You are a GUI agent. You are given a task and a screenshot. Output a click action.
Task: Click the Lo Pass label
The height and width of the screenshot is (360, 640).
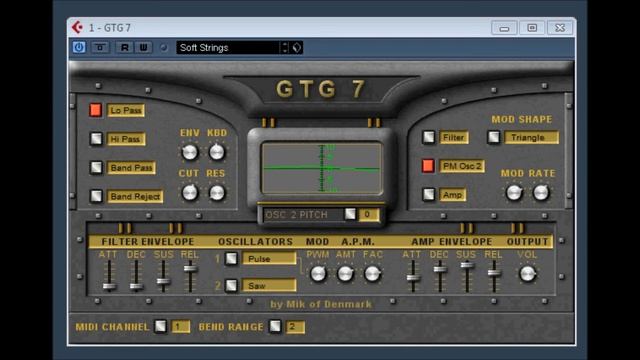click(126, 110)
